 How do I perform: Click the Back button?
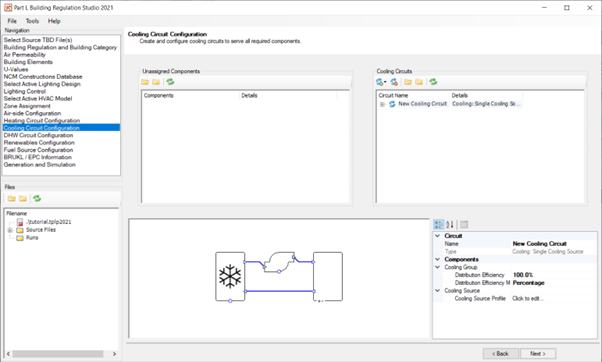(x=500, y=354)
